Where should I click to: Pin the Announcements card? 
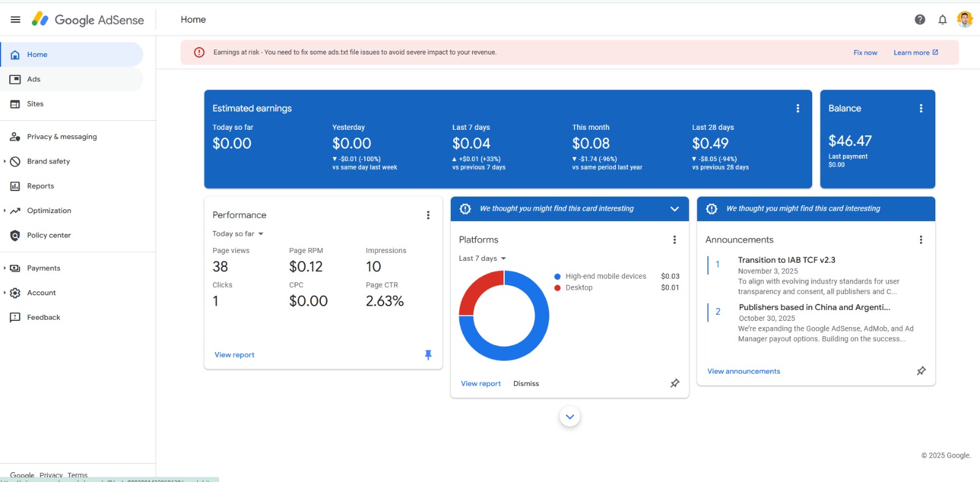(921, 371)
